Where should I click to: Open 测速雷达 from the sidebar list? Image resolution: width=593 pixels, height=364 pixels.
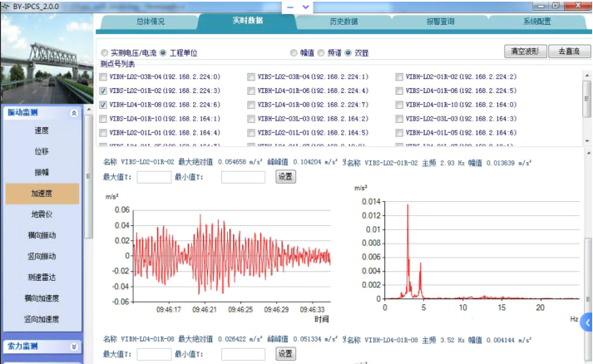pos(42,277)
